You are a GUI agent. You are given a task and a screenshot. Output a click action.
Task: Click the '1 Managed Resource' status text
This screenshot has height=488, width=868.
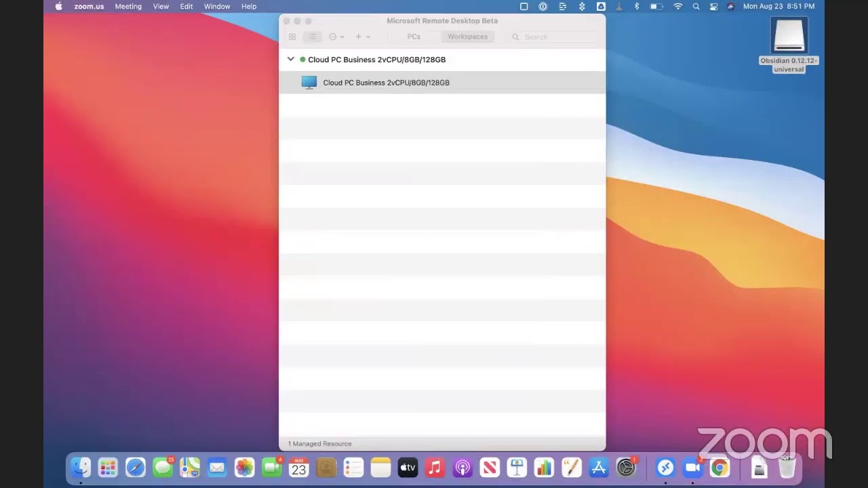[319, 444]
